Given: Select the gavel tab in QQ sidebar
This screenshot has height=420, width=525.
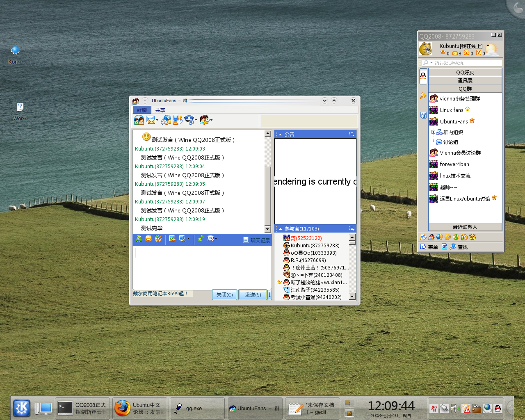Looking at the screenshot, I should coord(423,96).
